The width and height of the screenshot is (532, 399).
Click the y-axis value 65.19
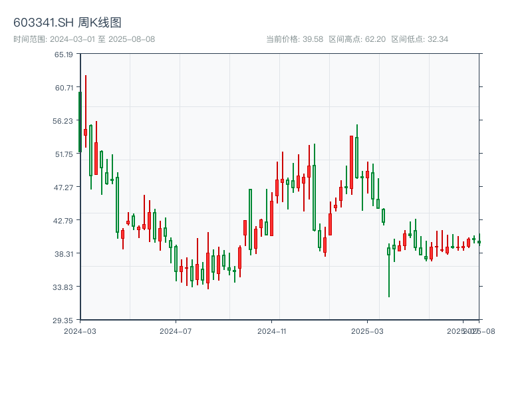point(64,55)
